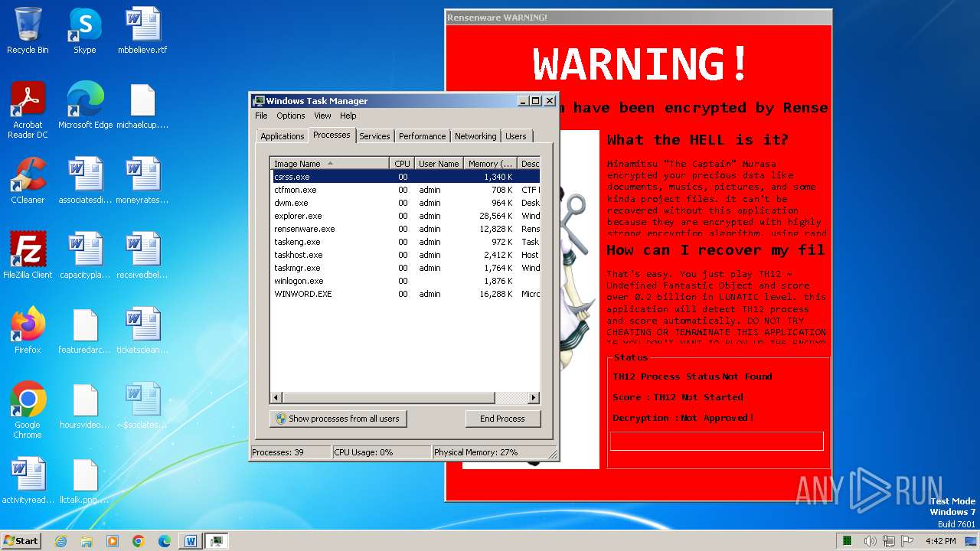This screenshot has width=980, height=551.
Task: Launch Google Chrome desktop shortcut
Action: [x=28, y=410]
